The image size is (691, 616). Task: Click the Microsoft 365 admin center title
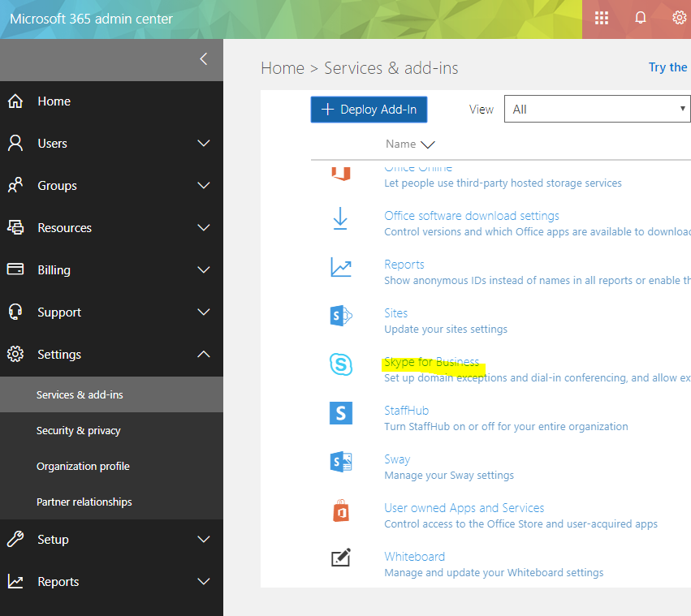(x=91, y=19)
